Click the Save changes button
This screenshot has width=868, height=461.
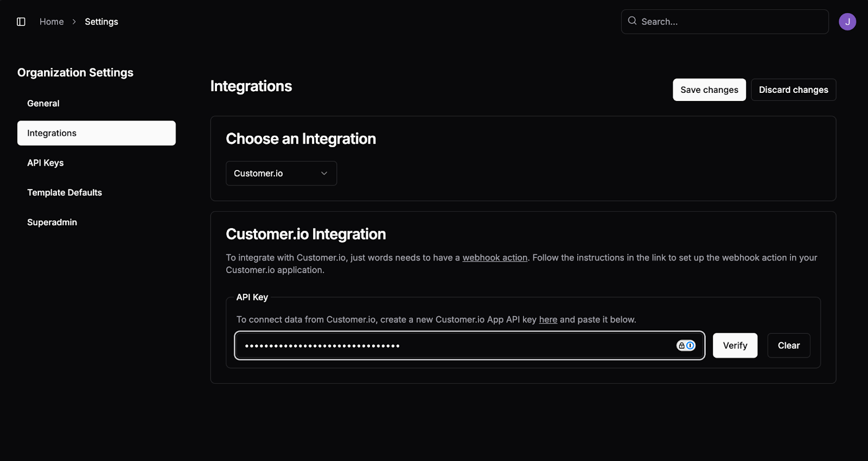click(709, 90)
